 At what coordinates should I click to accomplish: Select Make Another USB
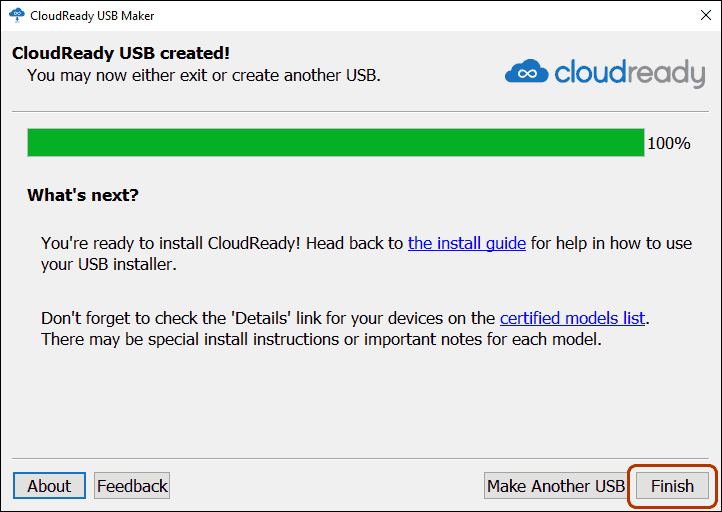click(x=555, y=486)
